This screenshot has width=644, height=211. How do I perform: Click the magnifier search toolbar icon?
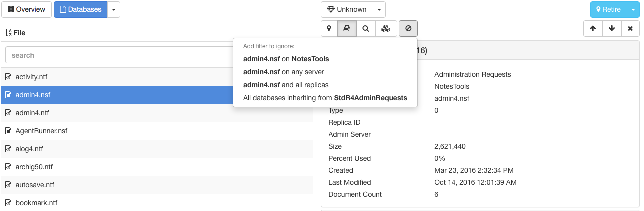pyautogui.click(x=366, y=29)
